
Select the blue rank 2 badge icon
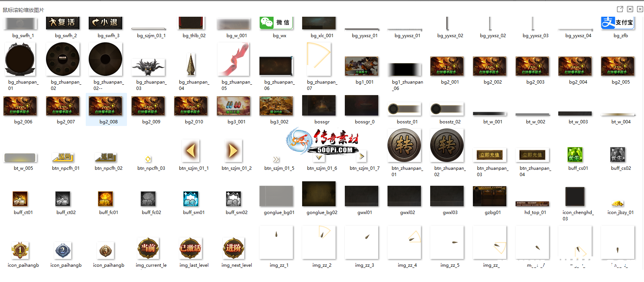[x=63, y=250]
